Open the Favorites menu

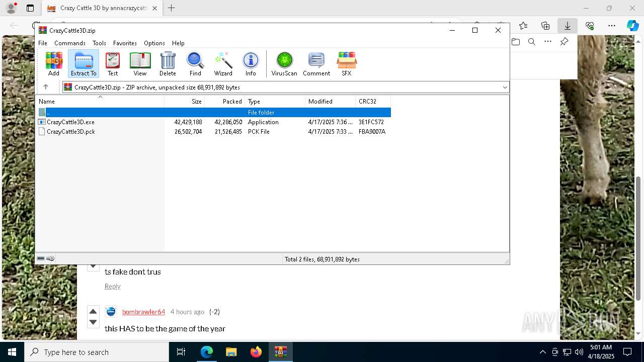pos(125,43)
